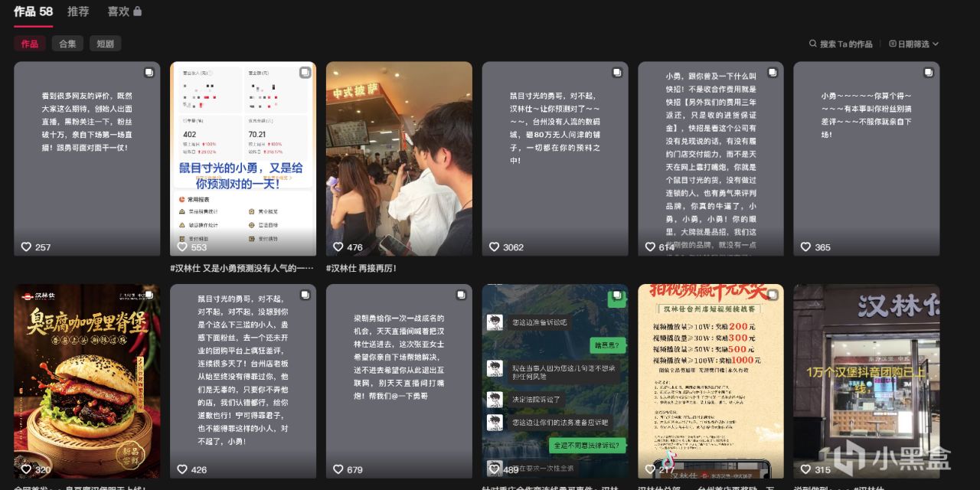Viewport: 980px width, 490px height.
Task: Switch to the 推荐 tab
Action: point(78,11)
